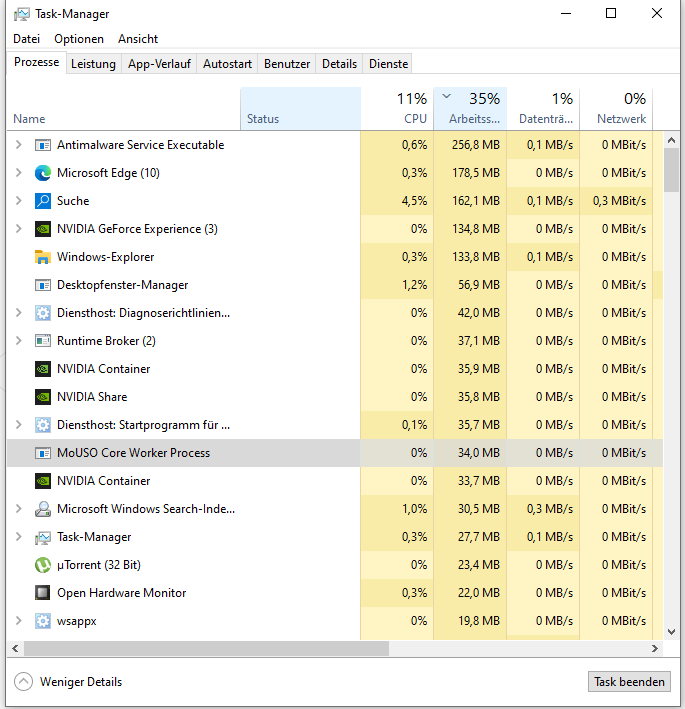
Task: Click the Microsoft Edge icon
Action: pos(43,173)
